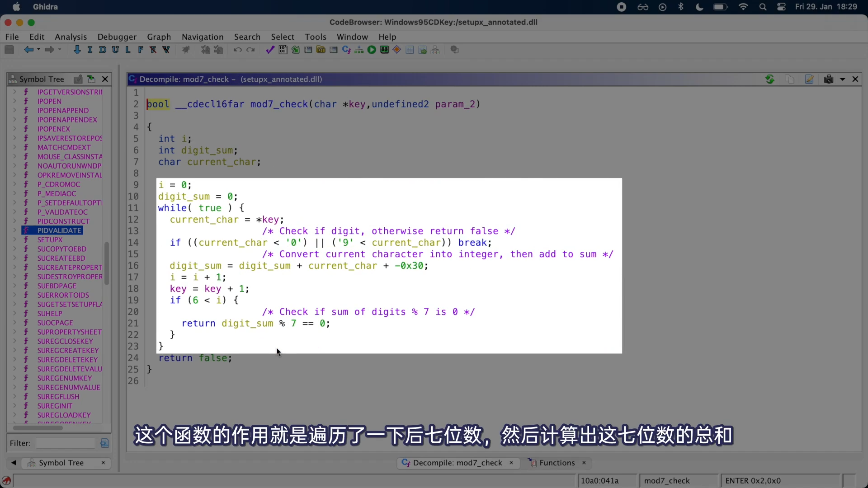The height and width of the screenshot is (488, 868).
Task: Expand the SETUPX tree node
Action: tap(14, 239)
